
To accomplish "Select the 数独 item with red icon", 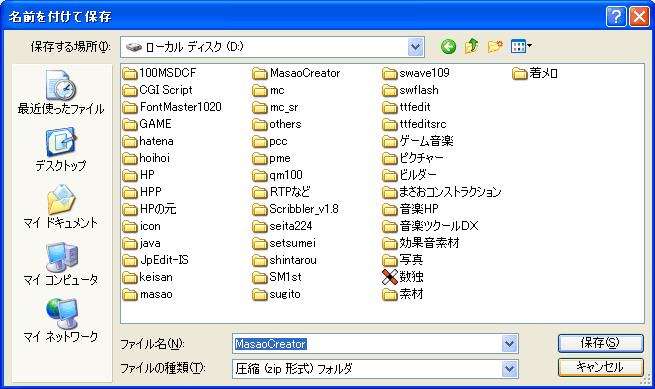I will 403,277.
